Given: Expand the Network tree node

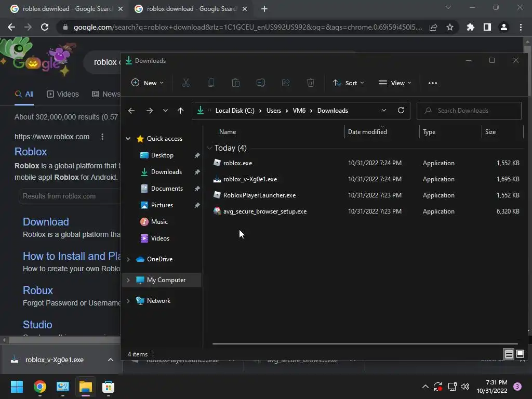Looking at the screenshot, I should [x=128, y=301].
